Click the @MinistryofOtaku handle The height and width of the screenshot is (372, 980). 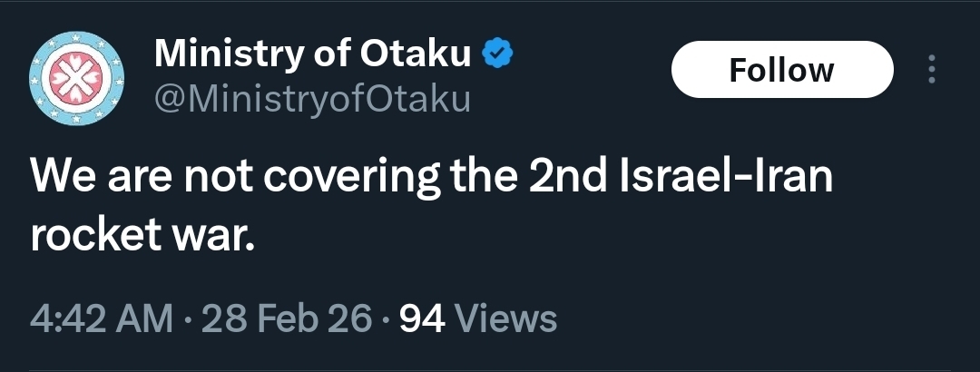pyautogui.click(x=312, y=98)
